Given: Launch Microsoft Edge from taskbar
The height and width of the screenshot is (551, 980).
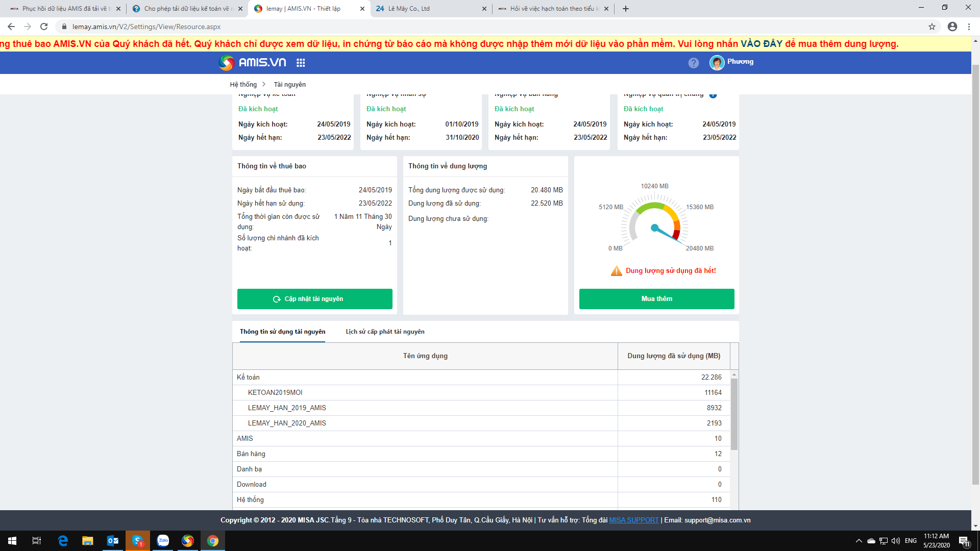Looking at the screenshot, I should [63, 541].
